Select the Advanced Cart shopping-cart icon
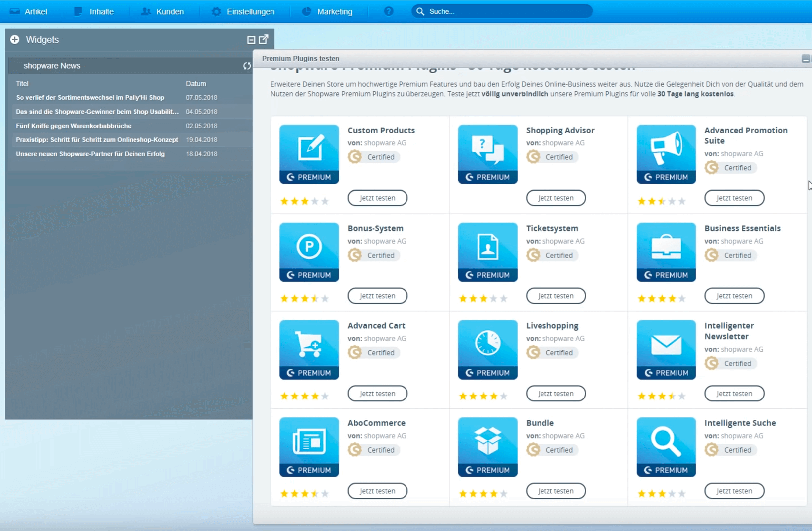The image size is (812, 531). [308, 349]
